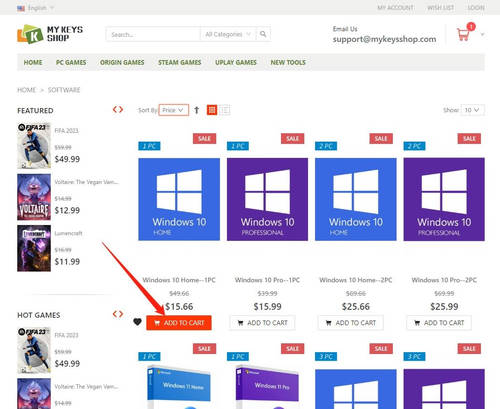Toggle ascending sort direction arrow
The height and width of the screenshot is (409, 500).
[197, 110]
